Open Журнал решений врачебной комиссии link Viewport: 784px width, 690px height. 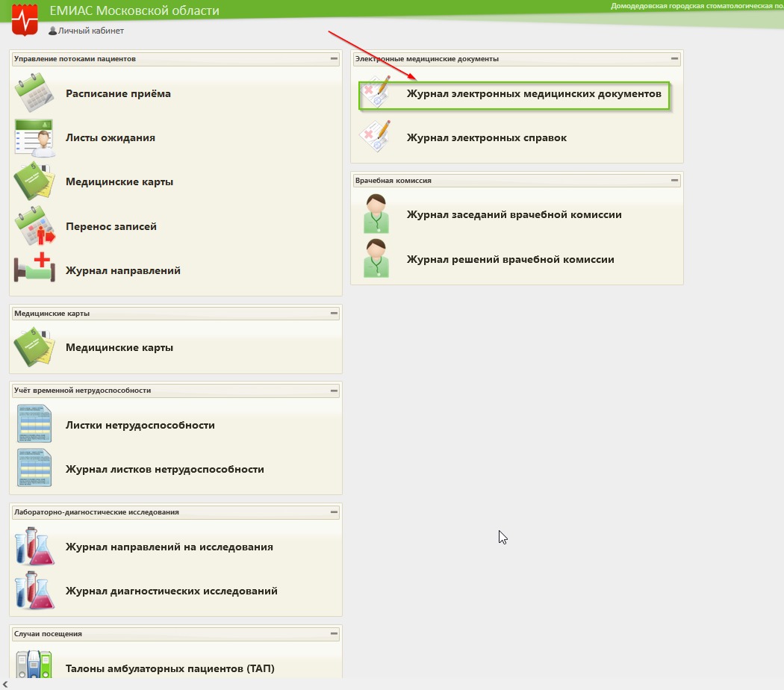[x=510, y=260]
